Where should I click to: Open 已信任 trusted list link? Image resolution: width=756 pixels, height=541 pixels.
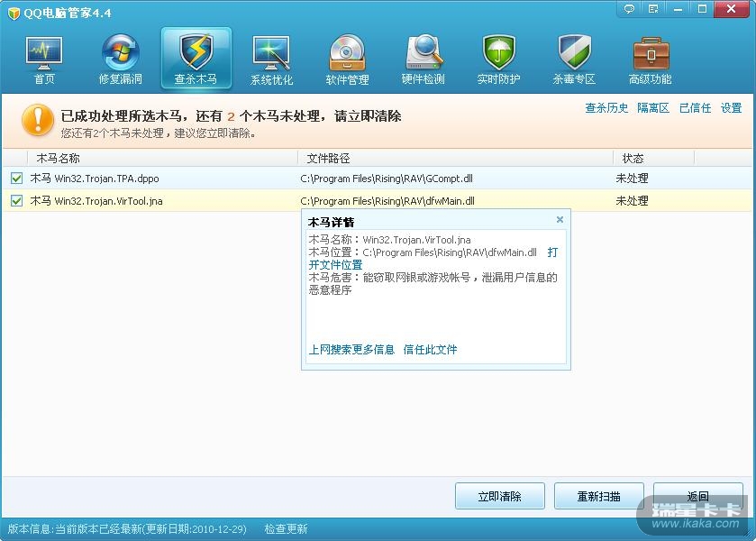point(696,108)
